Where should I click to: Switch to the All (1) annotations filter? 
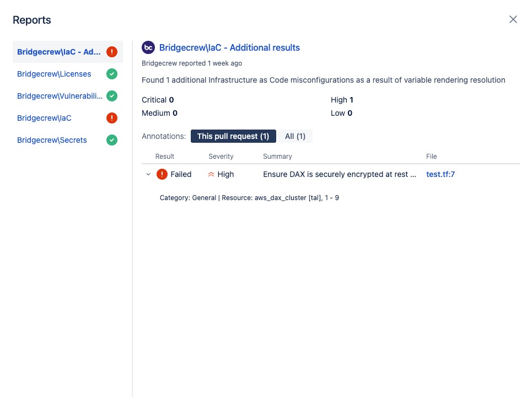coord(295,136)
